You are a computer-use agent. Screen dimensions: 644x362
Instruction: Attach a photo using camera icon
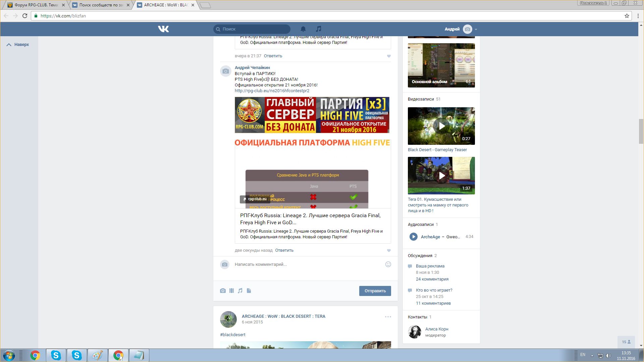(223, 291)
